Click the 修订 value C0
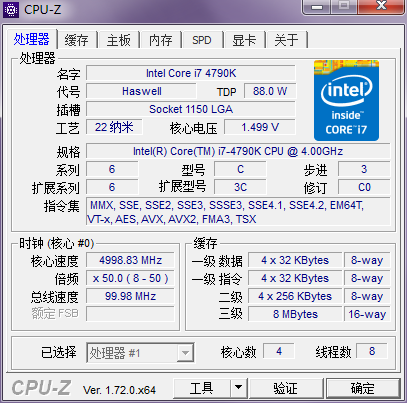Image resolution: width=407 pixels, height=403 pixels. (364, 187)
